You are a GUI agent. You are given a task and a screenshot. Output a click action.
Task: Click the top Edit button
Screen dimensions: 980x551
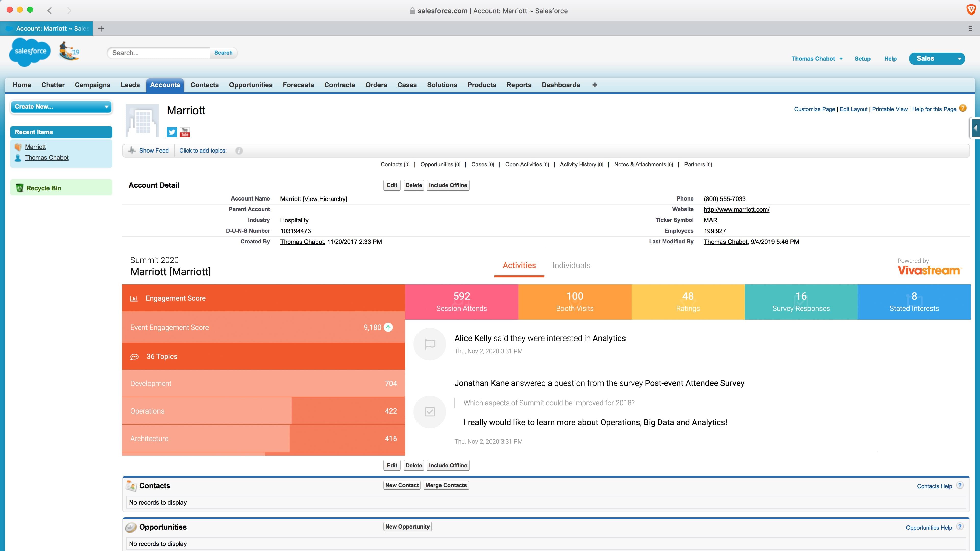(392, 185)
